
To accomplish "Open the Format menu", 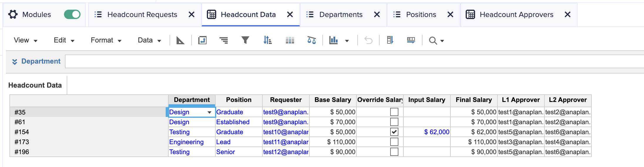I will coord(106,40).
